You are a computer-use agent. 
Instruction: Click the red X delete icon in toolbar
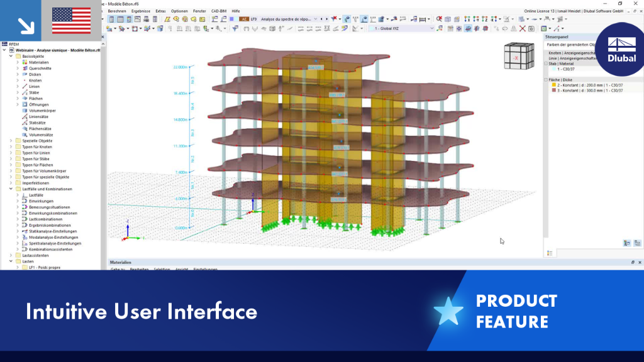[523, 28]
